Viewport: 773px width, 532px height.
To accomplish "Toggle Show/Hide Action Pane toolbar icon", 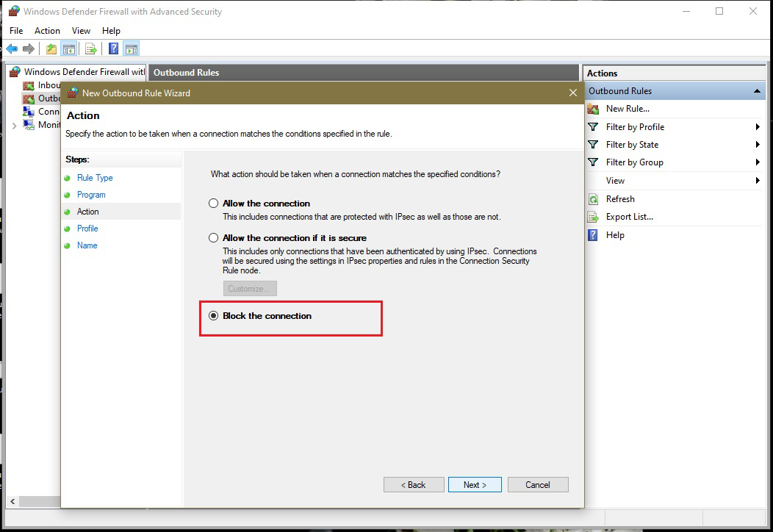I will pyautogui.click(x=132, y=48).
